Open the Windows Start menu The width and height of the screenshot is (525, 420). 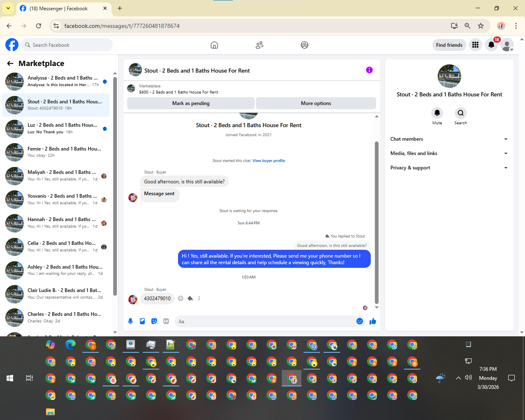pos(10,378)
